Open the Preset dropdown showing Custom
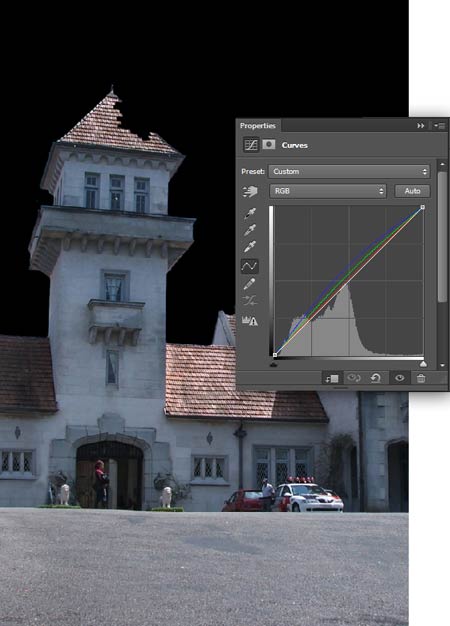 [x=349, y=172]
